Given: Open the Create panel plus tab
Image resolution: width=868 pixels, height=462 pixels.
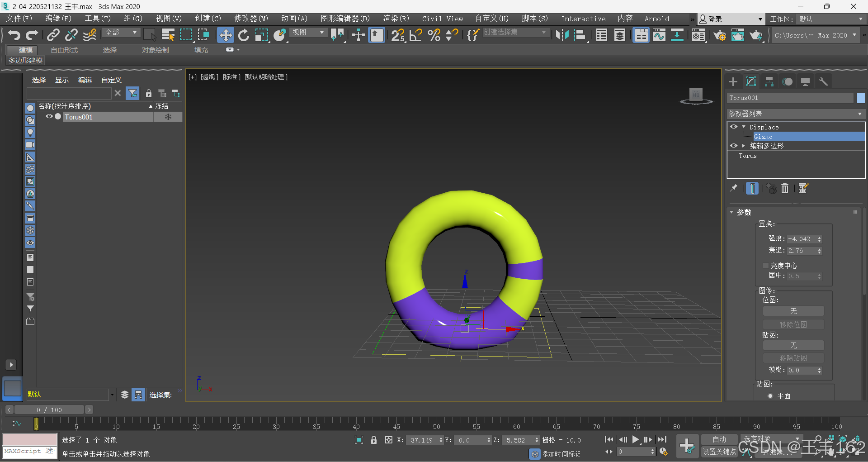Looking at the screenshot, I should (x=733, y=81).
